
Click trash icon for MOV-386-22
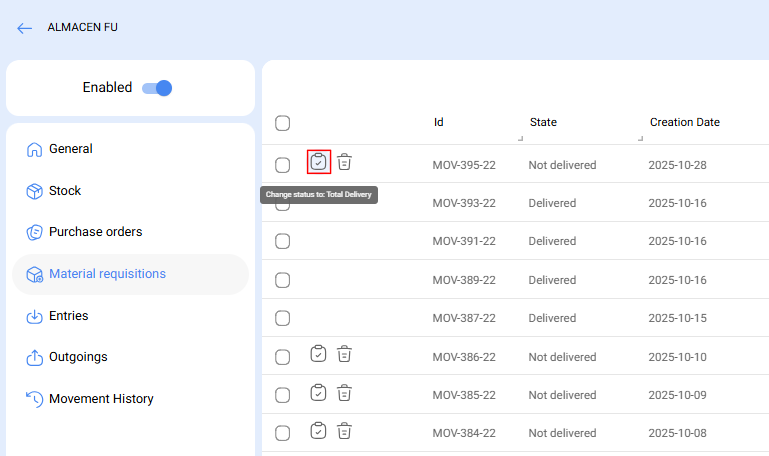[x=344, y=354]
